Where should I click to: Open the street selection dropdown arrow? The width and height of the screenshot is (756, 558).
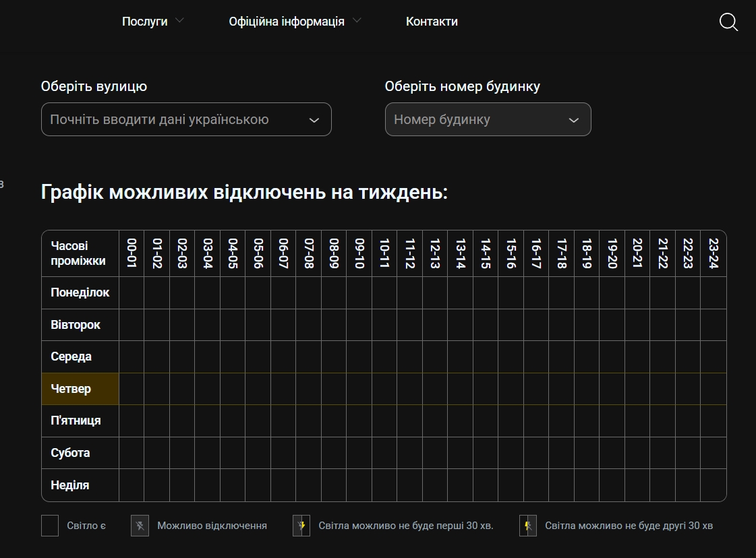314,120
